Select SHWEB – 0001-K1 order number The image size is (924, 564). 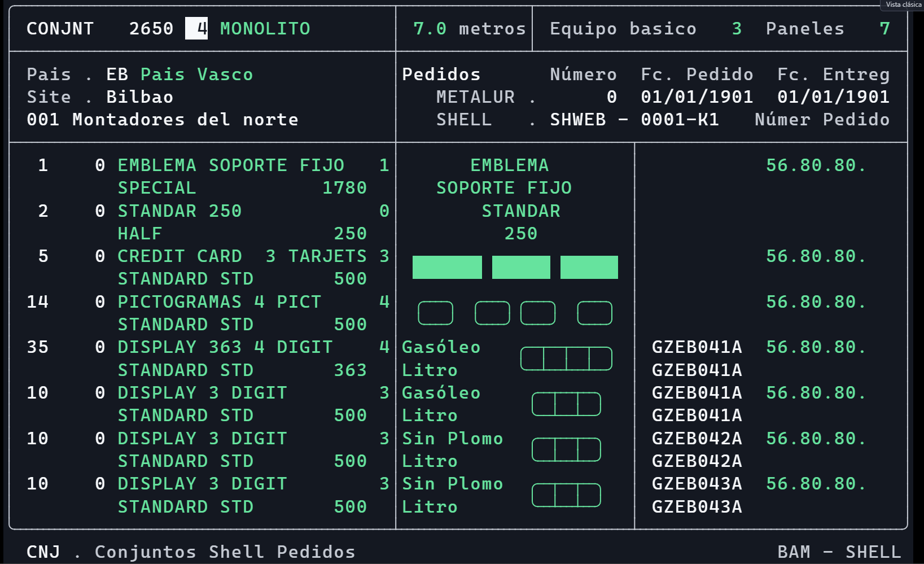point(634,120)
